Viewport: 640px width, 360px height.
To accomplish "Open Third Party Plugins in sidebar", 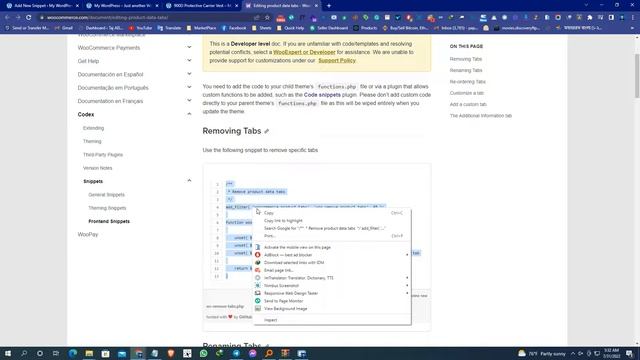I will point(103,155).
